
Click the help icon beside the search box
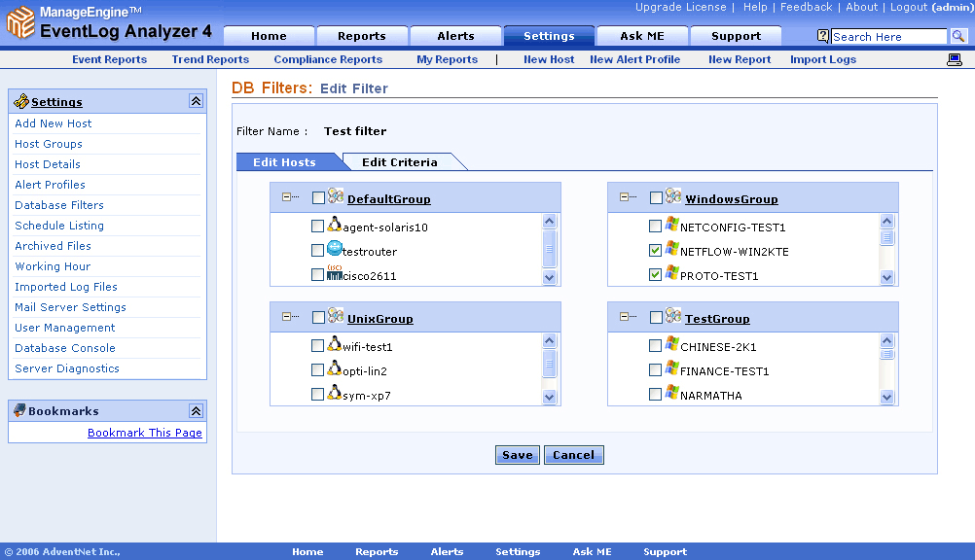tap(822, 36)
